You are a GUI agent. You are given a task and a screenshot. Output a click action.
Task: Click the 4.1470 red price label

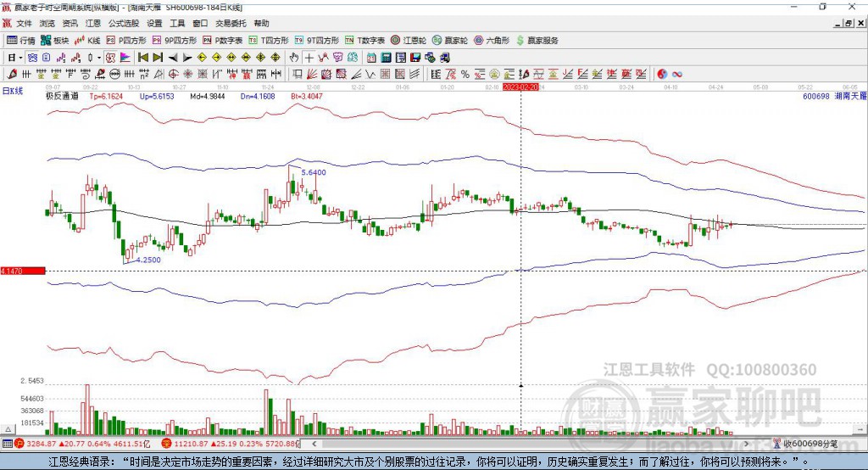23,271
